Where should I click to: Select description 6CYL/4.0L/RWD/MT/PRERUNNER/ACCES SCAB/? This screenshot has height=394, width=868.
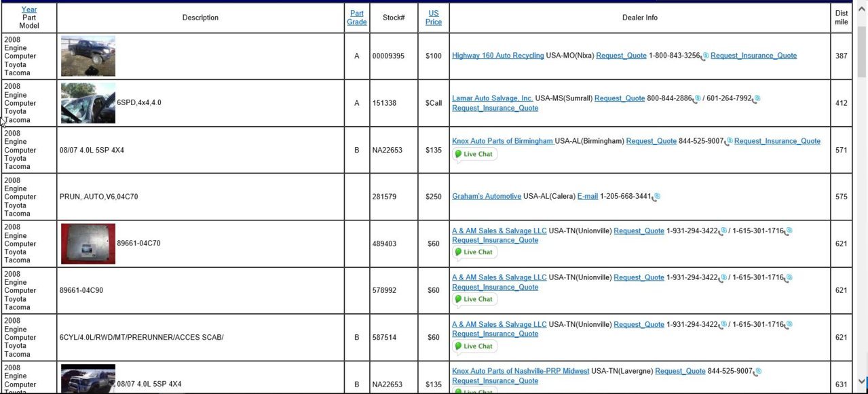[x=141, y=337]
